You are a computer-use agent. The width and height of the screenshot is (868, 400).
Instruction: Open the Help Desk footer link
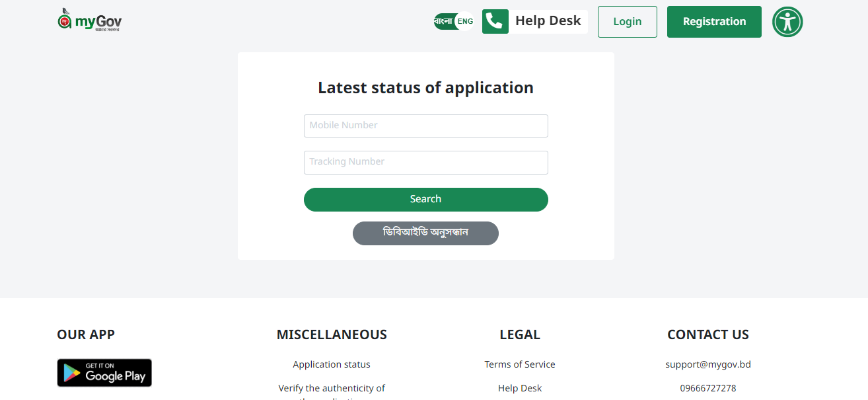(x=520, y=387)
